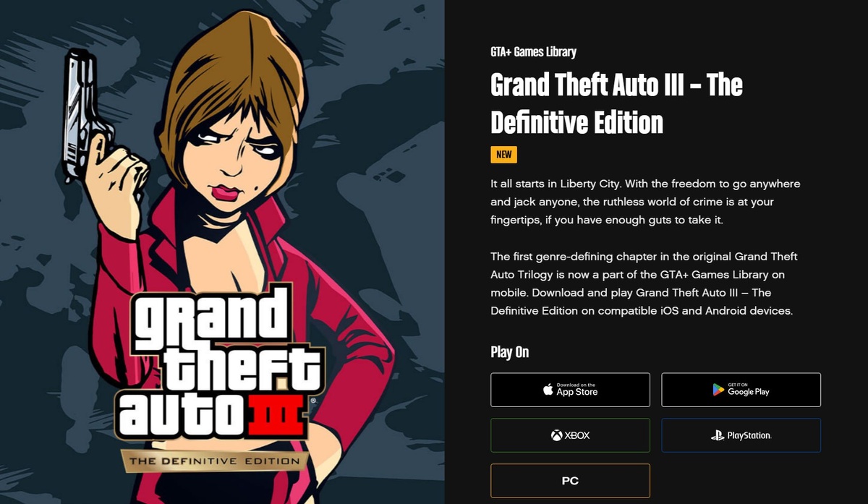Select the PC platform button
The image size is (868, 504).
tap(570, 481)
